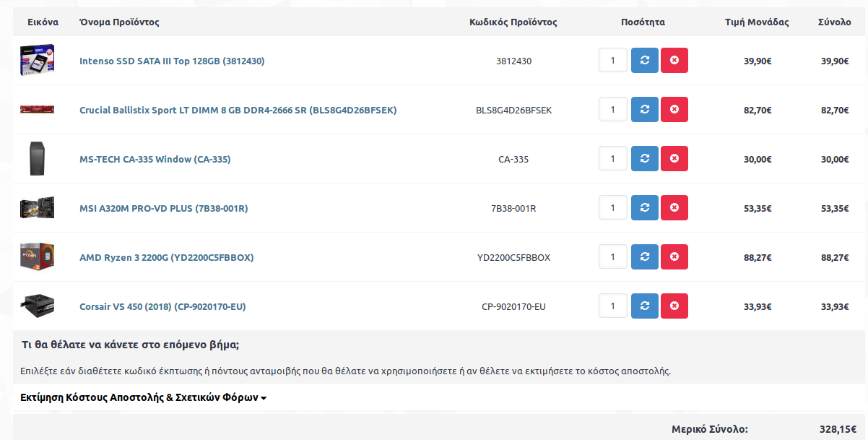Viewport: 868px width, 440px height.
Task: Click MSI motherboard thumbnail
Action: click(x=38, y=208)
